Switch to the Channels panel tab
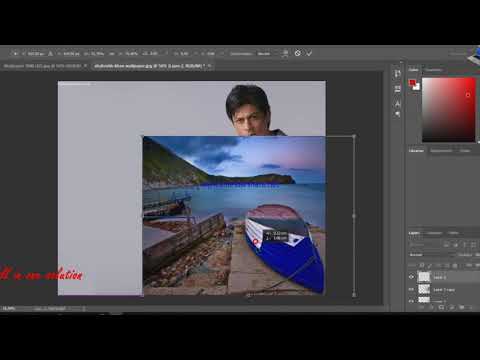This screenshot has height=360, width=480. (435, 233)
